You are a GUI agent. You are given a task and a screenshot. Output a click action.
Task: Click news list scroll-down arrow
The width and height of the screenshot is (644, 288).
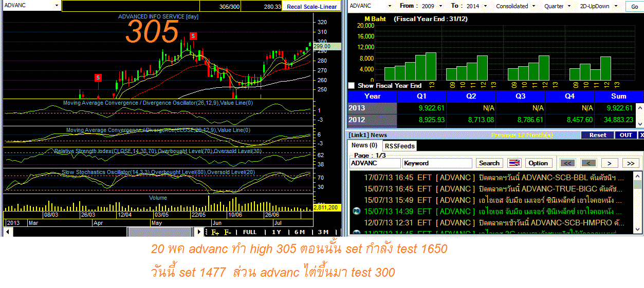[x=637, y=231]
